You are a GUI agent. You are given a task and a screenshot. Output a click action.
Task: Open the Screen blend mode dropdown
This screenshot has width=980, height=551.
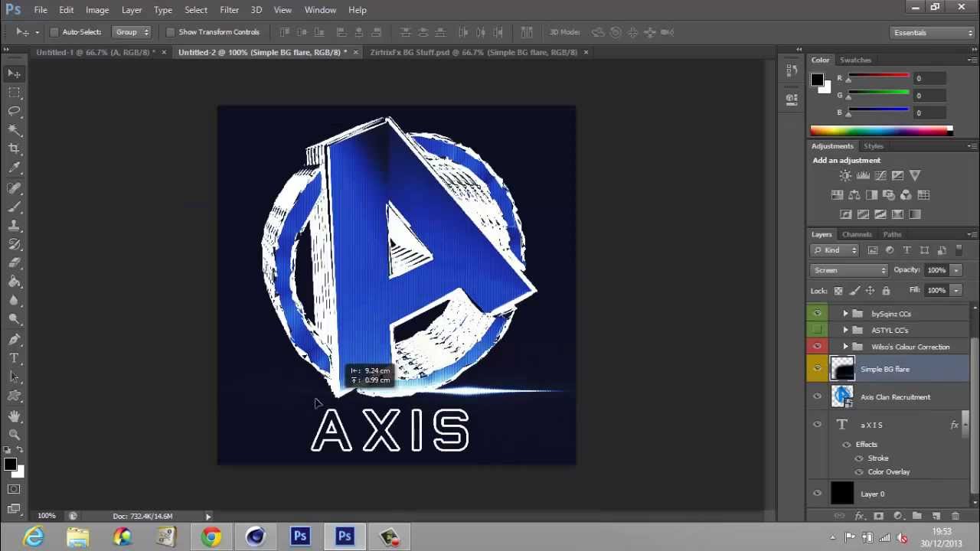point(848,270)
